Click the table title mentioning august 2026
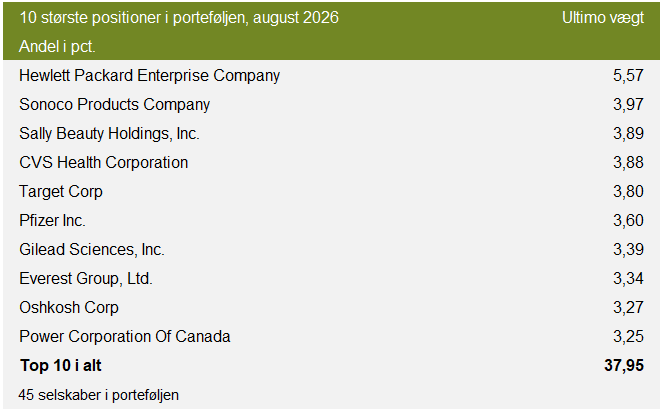 point(179,18)
